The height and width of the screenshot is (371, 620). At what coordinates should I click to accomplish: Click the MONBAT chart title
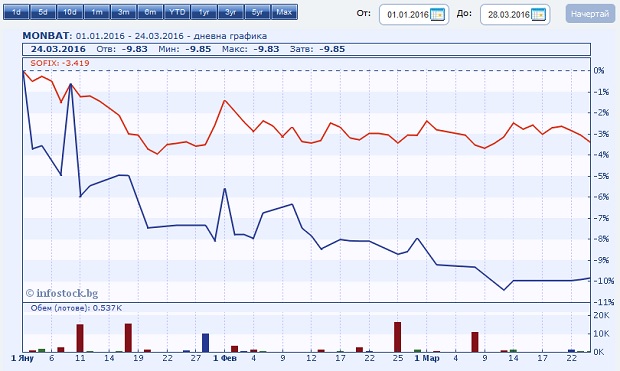(x=145, y=36)
